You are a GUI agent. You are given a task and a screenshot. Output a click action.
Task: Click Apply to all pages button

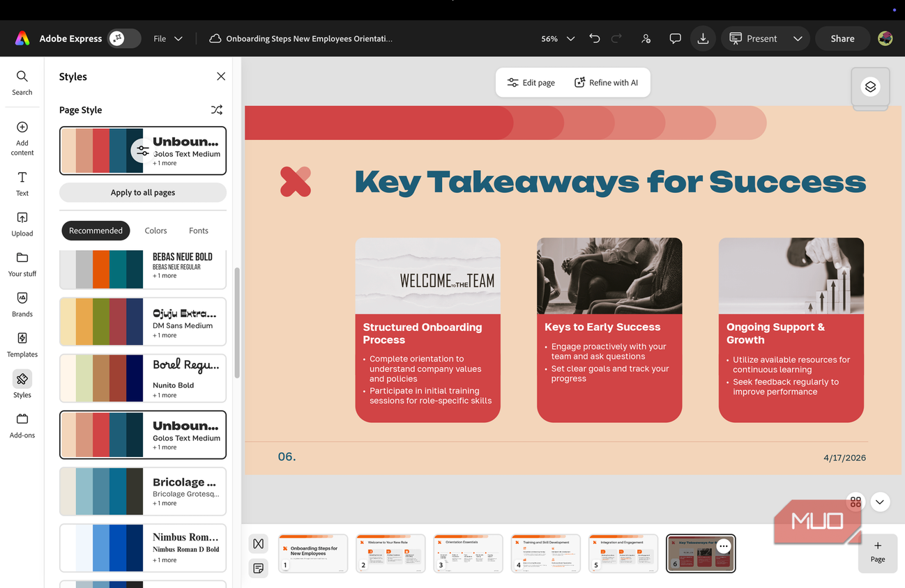(143, 192)
